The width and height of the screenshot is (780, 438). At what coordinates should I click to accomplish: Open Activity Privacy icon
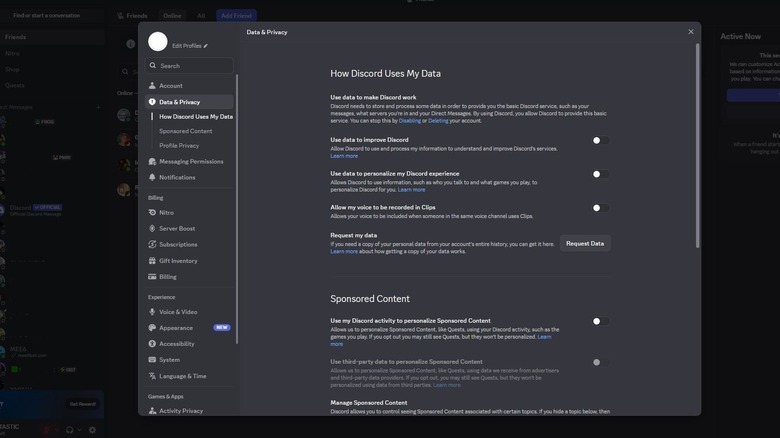(x=152, y=411)
